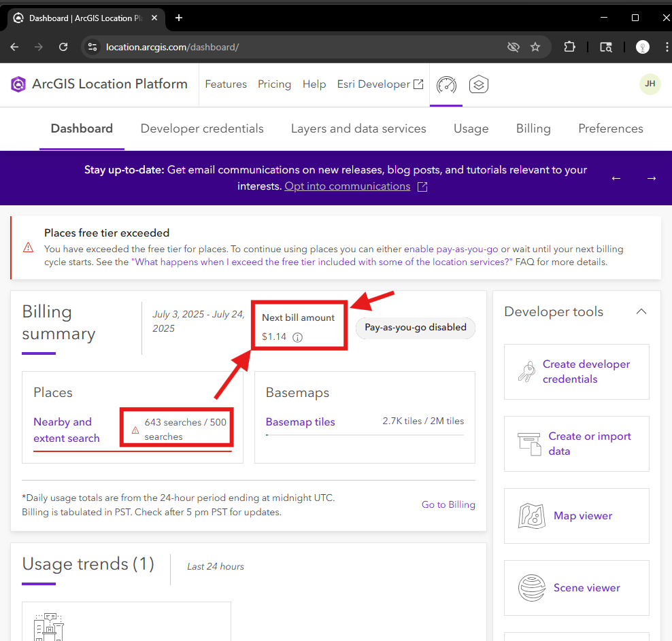Click the ArcGIS Location Platform logo
The image size is (672, 641).
(18, 84)
